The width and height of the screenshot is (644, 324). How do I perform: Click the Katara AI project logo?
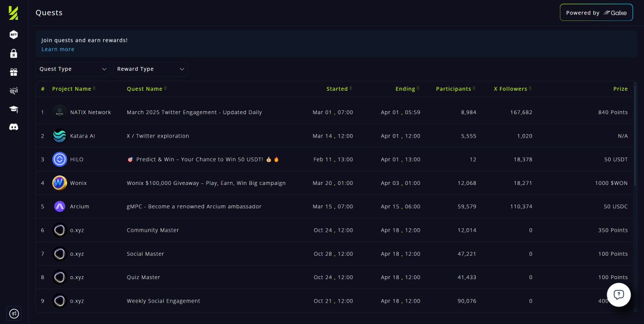[x=60, y=136]
